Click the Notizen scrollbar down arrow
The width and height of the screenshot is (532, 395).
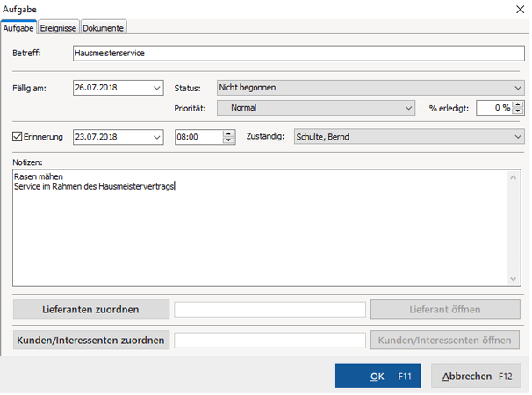(x=514, y=279)
